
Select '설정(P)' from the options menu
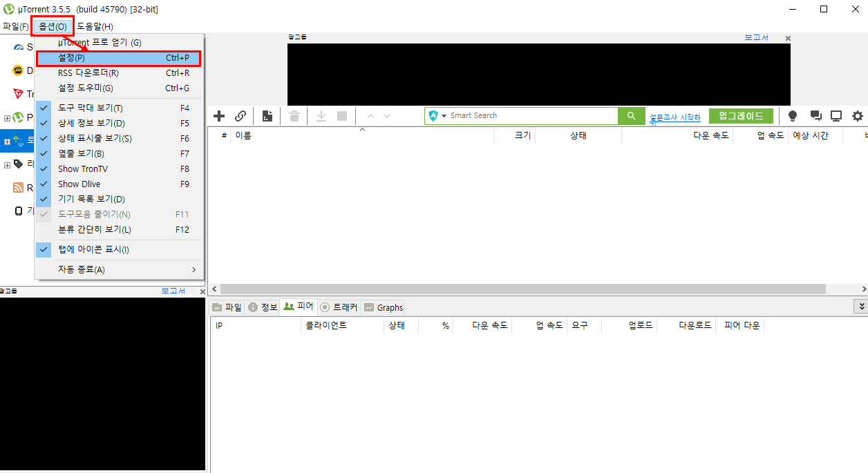(x=120, y=58)
